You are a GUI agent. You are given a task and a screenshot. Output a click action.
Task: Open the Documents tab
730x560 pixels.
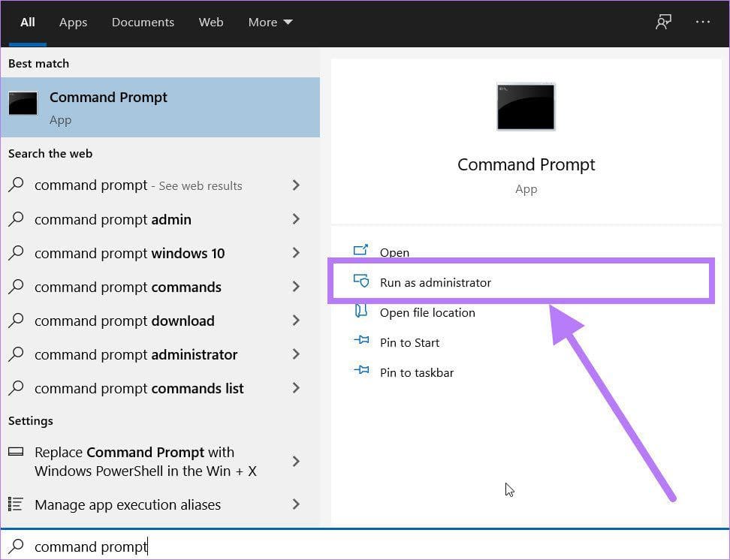click(143, 23)
